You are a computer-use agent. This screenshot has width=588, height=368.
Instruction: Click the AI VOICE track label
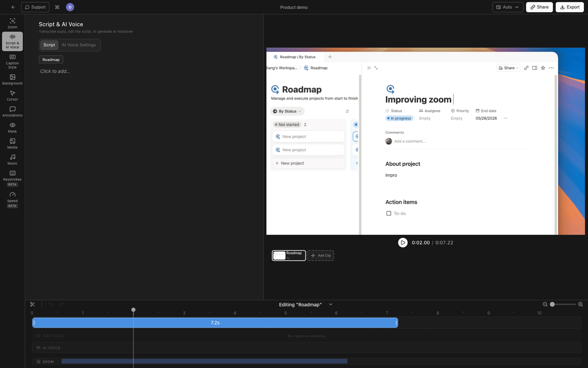click(x=48, y=348)
